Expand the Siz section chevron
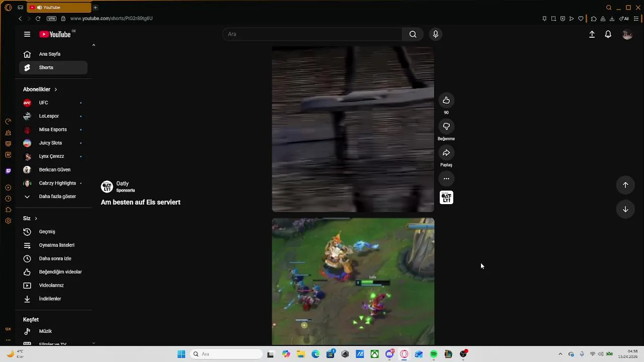 point(36,219)
